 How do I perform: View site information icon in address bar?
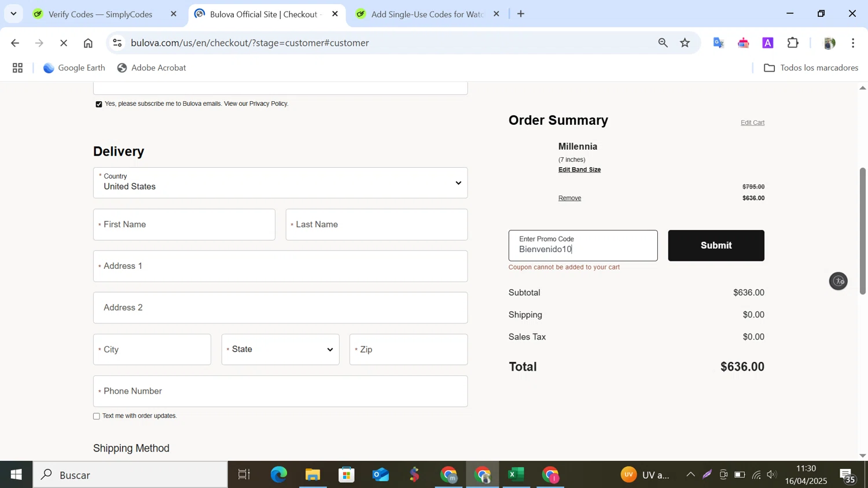coord(117,43)
